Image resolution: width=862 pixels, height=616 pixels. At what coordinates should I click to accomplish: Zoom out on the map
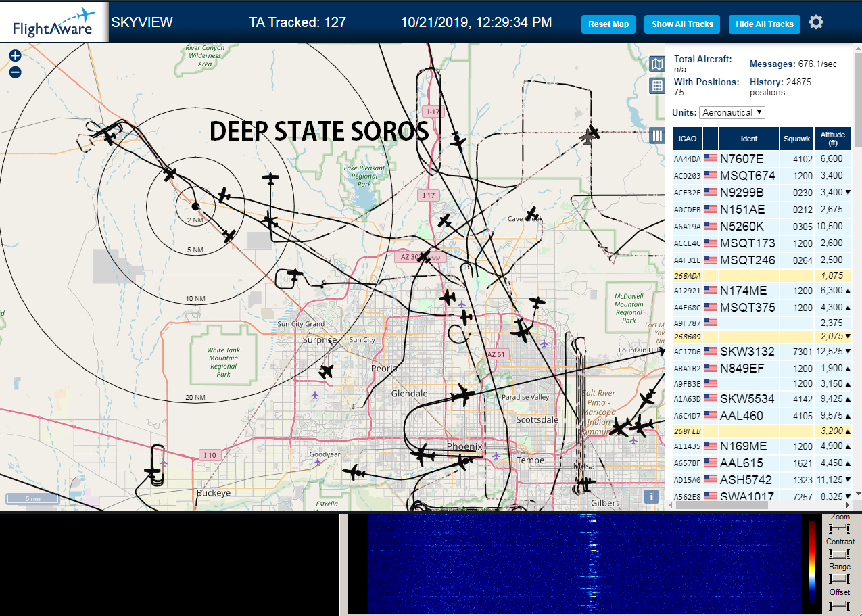[x=15, y=72]
